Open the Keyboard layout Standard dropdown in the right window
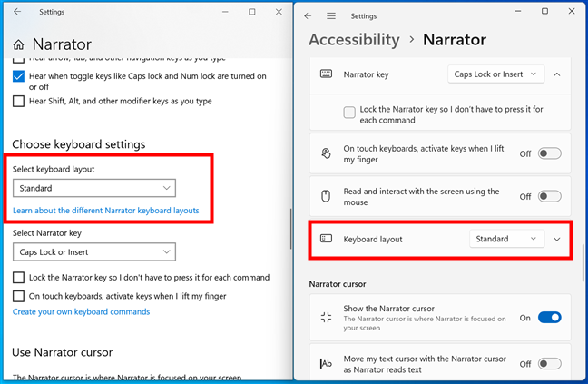 (x=506, y=239)
